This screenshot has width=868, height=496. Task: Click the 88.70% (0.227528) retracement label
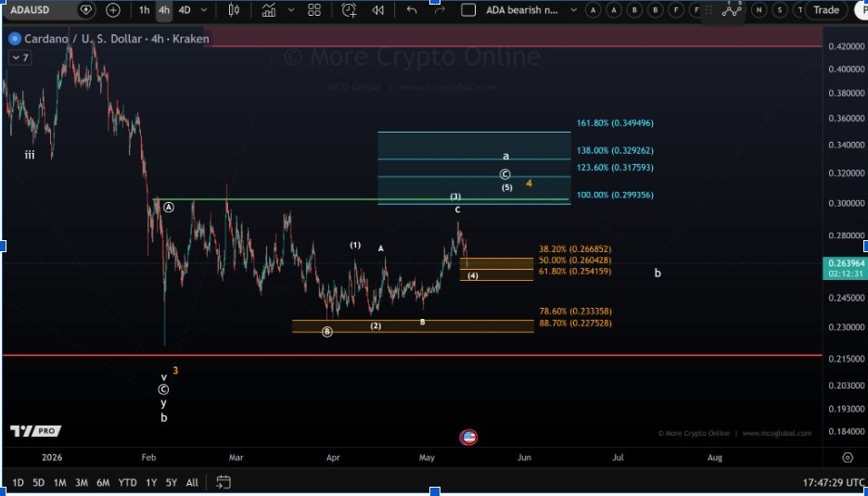pyautogui.click(x=575, y=323)
